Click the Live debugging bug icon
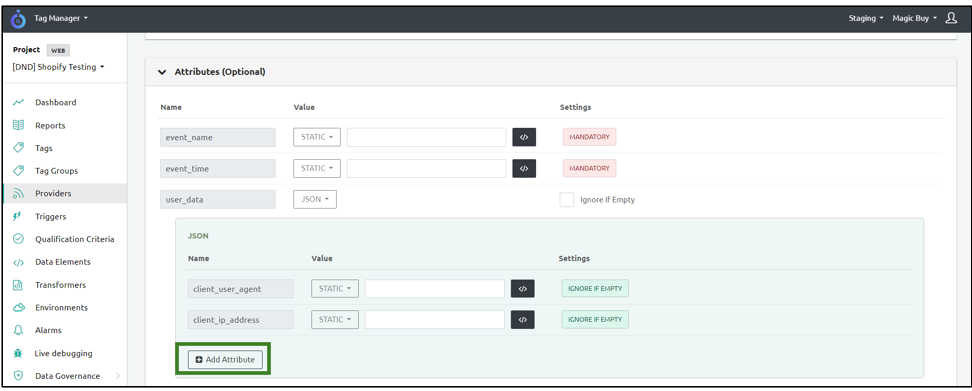 19,353
